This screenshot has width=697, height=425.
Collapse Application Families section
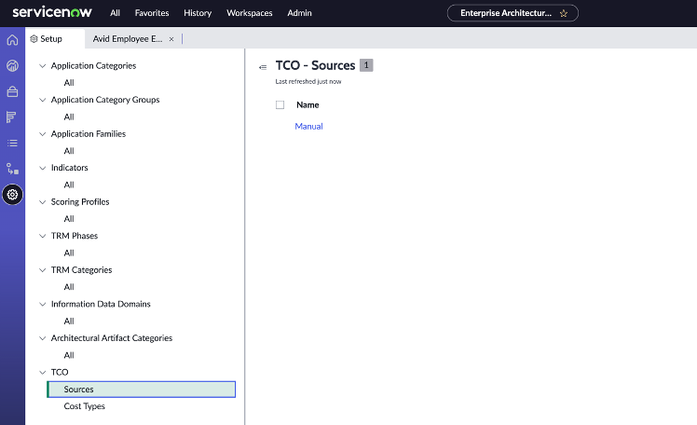coord(43,134)
